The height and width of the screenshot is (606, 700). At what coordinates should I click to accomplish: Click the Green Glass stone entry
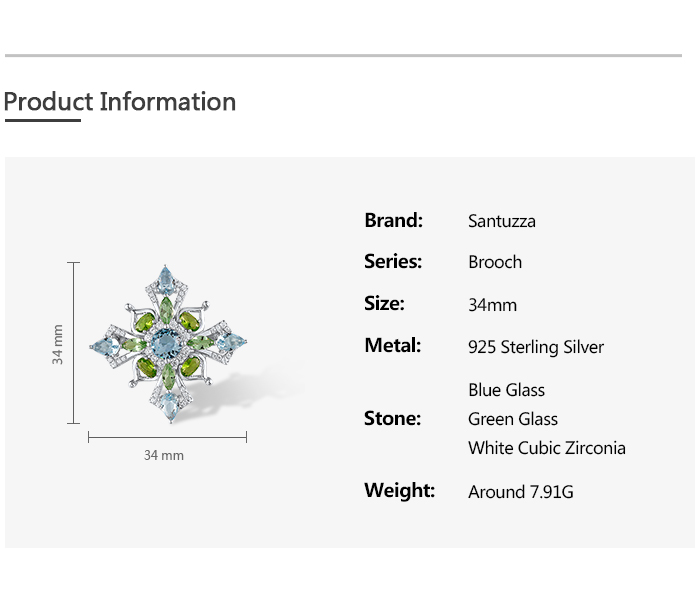tap(513, 419)
